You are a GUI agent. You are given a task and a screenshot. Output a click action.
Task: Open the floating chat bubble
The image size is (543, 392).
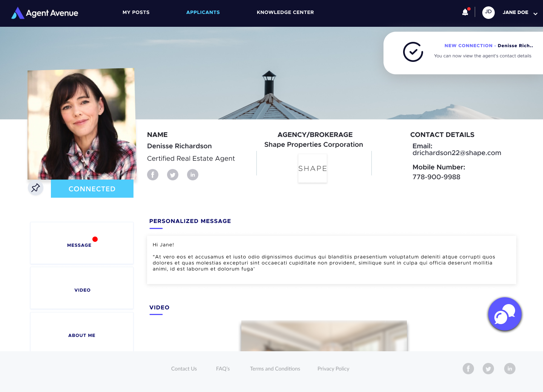tap(505, 314)
